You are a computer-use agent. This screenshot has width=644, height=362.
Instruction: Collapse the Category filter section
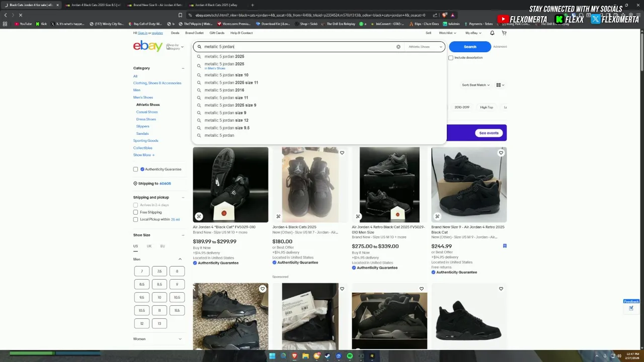pyautogui.click(x=183, y=68)
